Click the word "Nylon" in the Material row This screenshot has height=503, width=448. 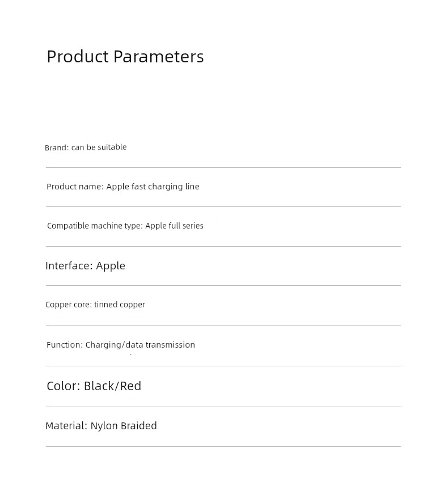104,426
